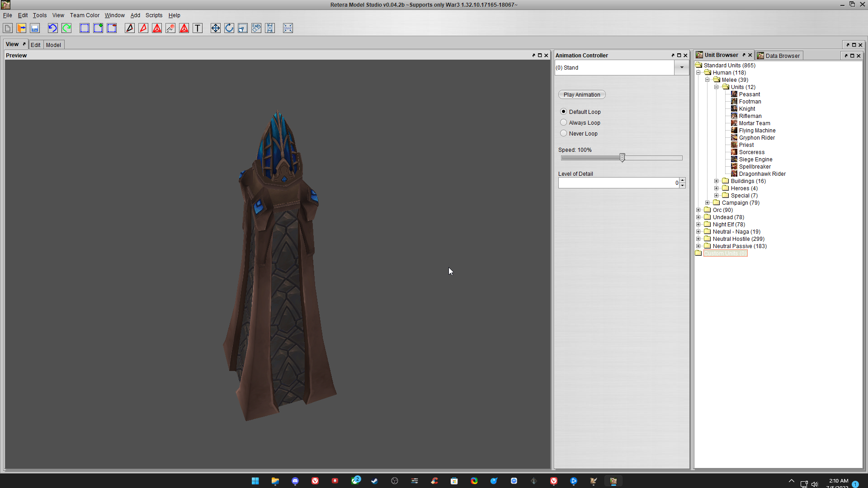868x488 pixels.
Task: Open the Team Color menu
Action: tap(85, 15)
